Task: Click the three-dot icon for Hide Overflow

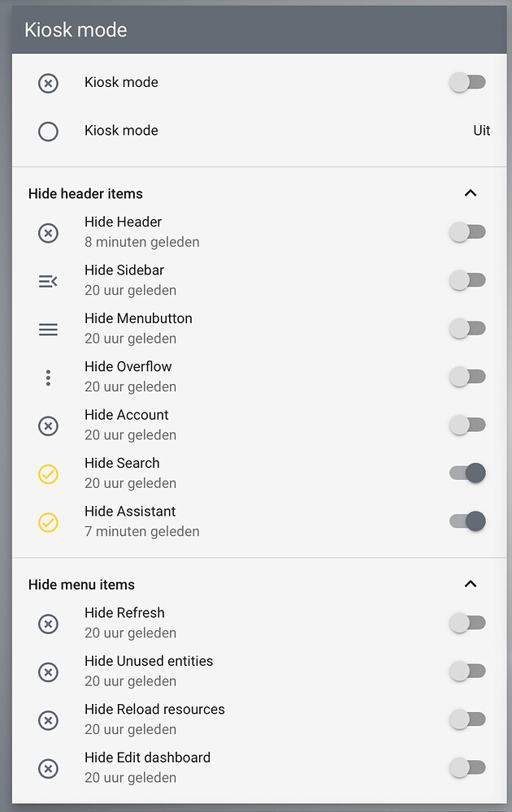Action: (48, 378)
